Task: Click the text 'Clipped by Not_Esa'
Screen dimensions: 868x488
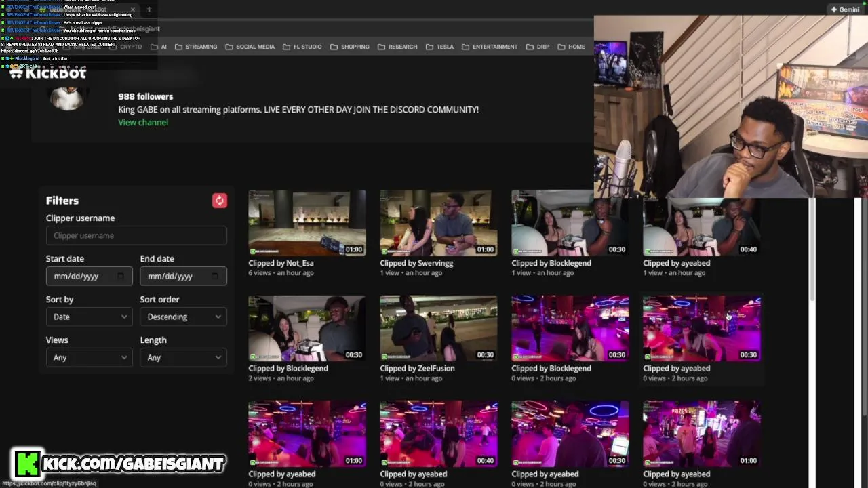Action: pyautogui.click(x=281, y=263)
